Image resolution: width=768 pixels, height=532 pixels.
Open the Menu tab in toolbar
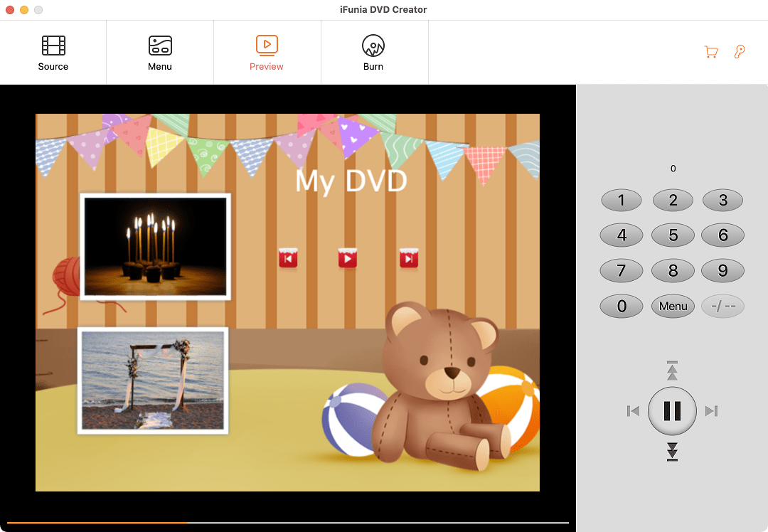pos(160,53)
